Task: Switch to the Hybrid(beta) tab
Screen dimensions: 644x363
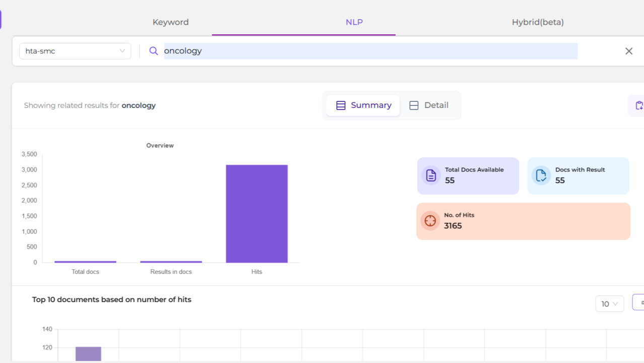Action: click(x=537, y=22)
